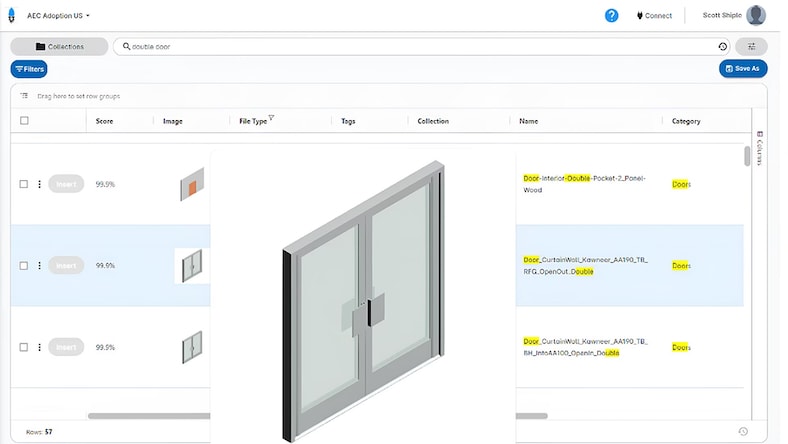Open the OpenIn_Double row three-dot menu
Screen dimensions: 788x444
(39, 347)
